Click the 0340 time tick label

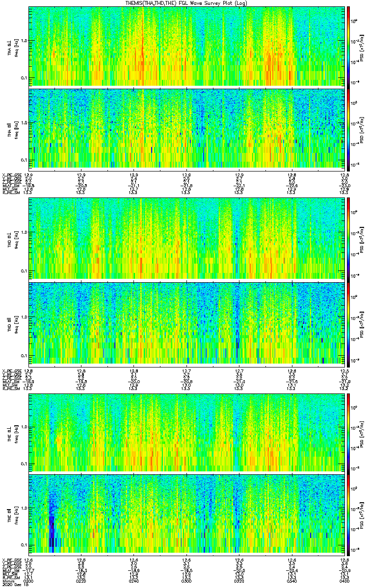click(292, 581)
